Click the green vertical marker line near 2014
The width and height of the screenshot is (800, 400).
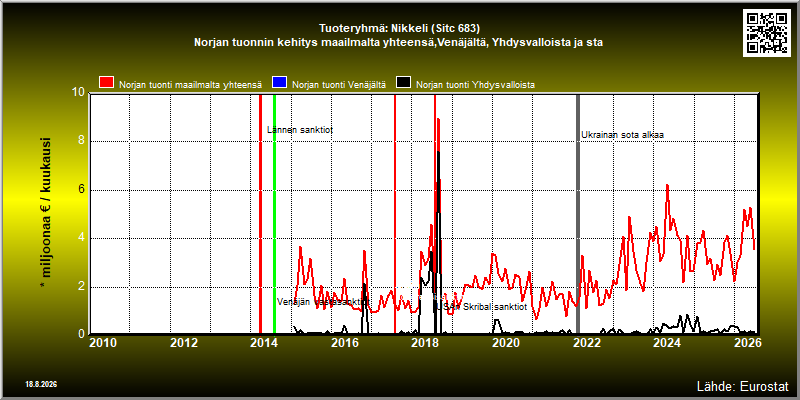[274, 214]
